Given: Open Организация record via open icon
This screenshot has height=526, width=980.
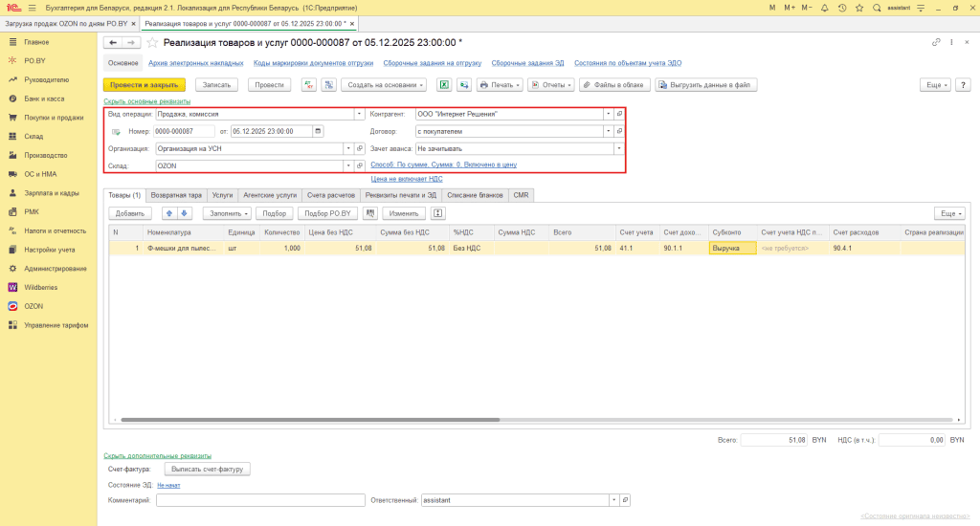Looking at the screenshot, I should [x=360, y=148].
